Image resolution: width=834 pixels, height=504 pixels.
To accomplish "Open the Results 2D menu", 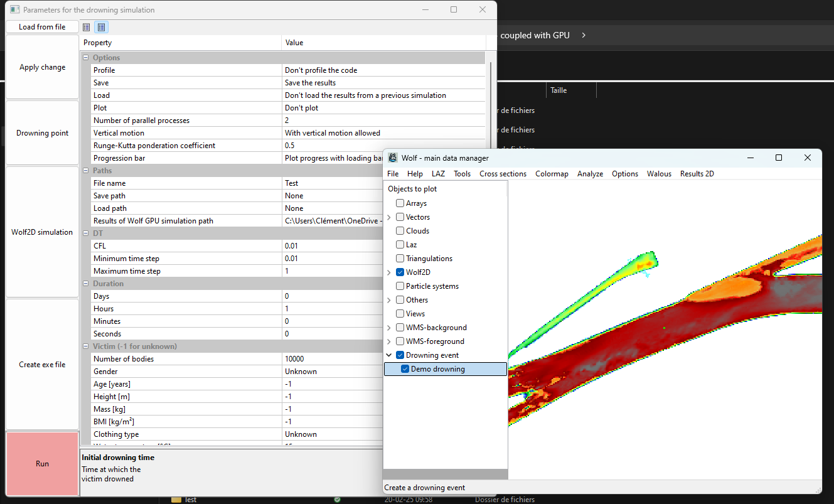I will click(x=697, y=174).
